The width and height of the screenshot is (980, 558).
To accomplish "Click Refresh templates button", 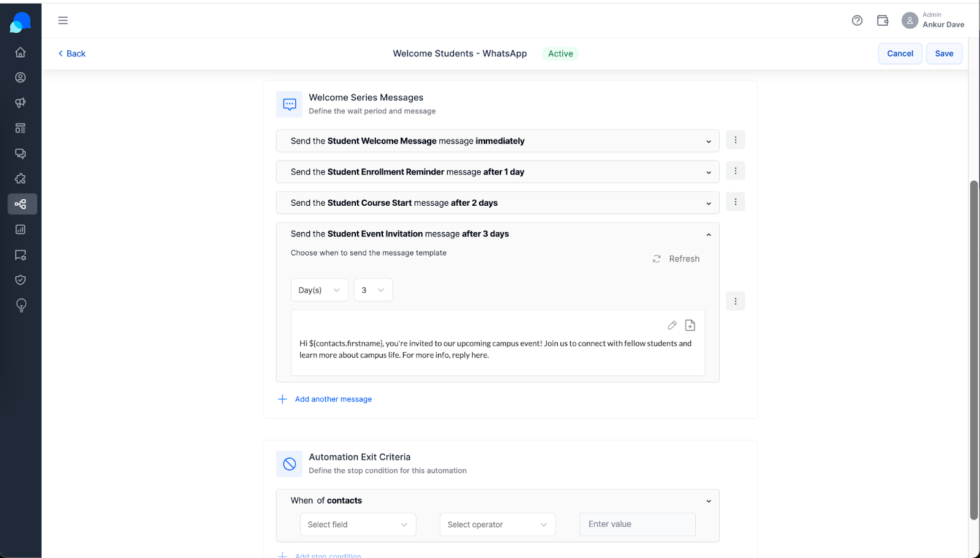I will tap(676, 259).
